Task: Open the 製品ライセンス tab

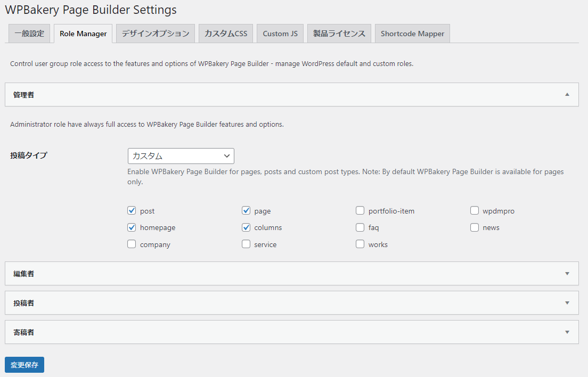Action: click(339, 34)
